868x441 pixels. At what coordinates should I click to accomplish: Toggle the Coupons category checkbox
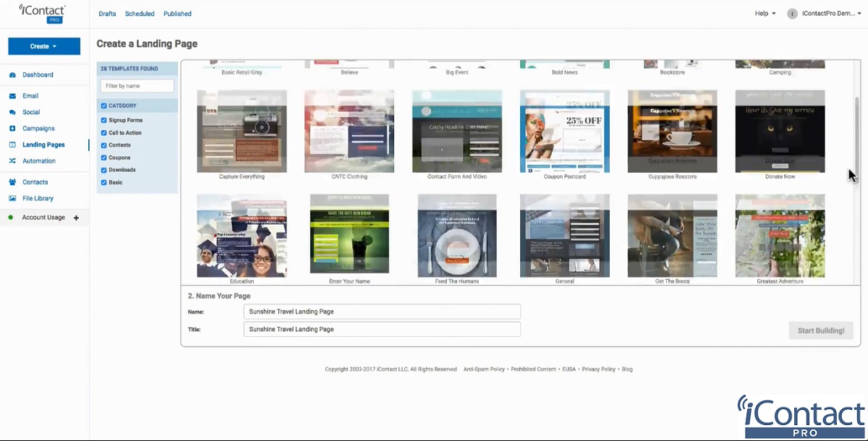(104, 158)
